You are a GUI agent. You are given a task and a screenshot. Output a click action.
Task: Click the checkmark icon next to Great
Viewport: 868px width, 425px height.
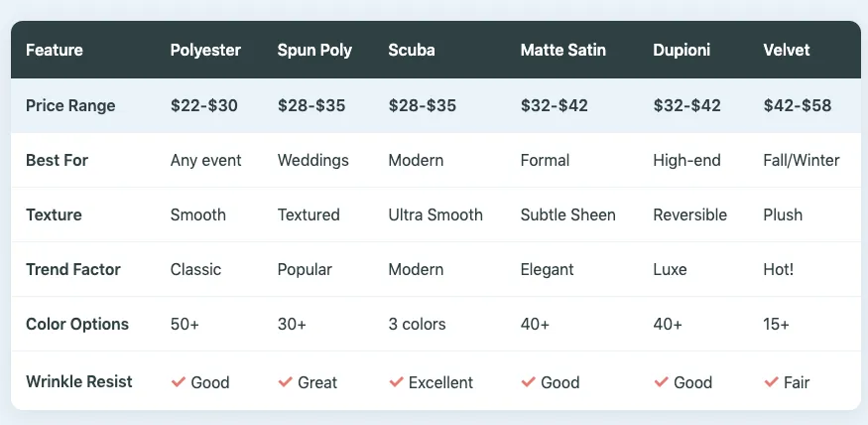tap(286, 382)
